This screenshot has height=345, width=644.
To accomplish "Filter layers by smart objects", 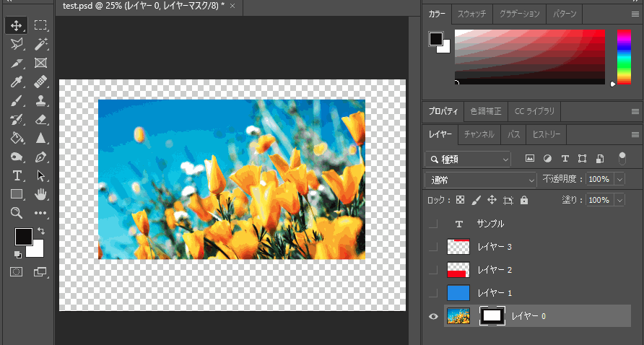I will [x=600, y=159].
